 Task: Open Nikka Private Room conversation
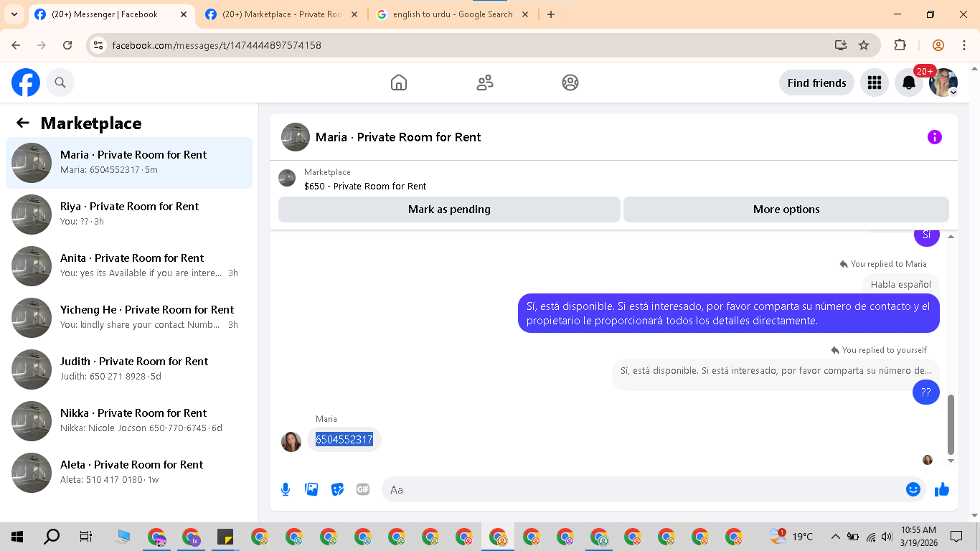129,421
